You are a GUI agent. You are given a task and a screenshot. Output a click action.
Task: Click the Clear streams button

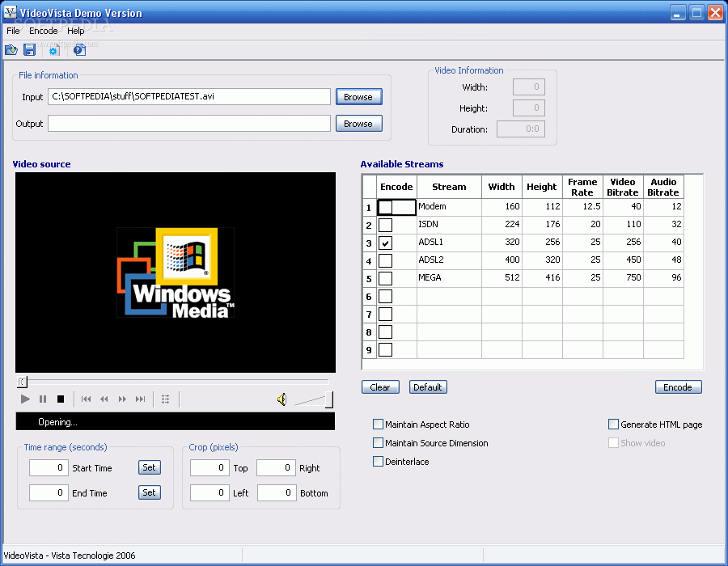click(380, 387)
